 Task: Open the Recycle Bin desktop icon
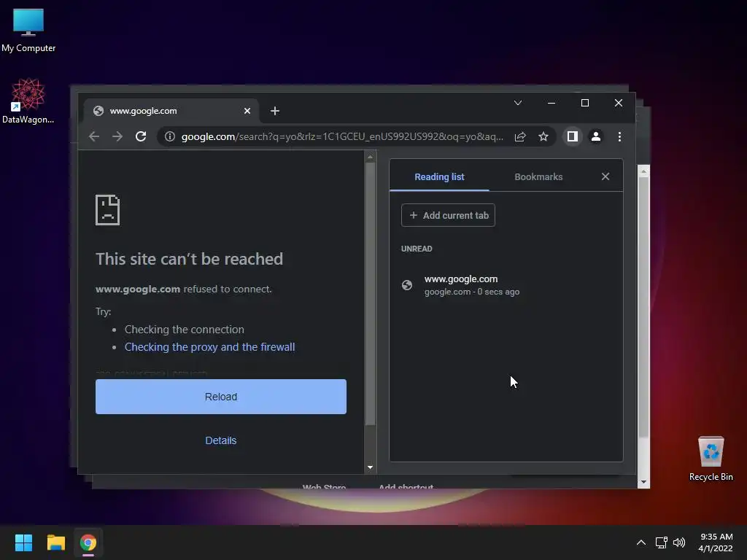tap(711, 459)
